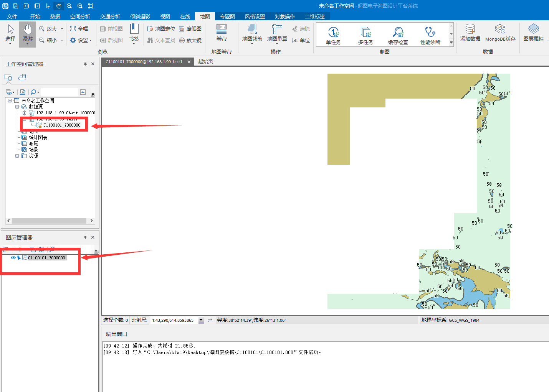
Task: Activate the 选择 (select) pointer tool
Action: pyautogui.click(x=10, y=34)
